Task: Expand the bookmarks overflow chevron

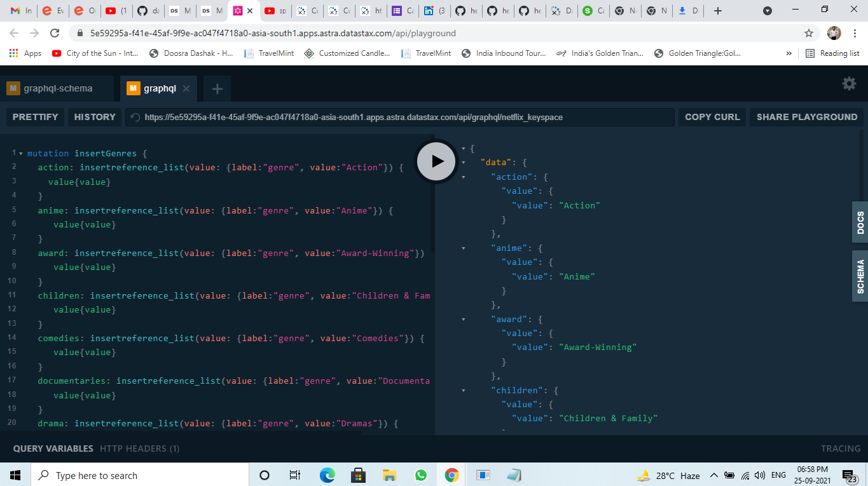Action: [x=789, y=53]
